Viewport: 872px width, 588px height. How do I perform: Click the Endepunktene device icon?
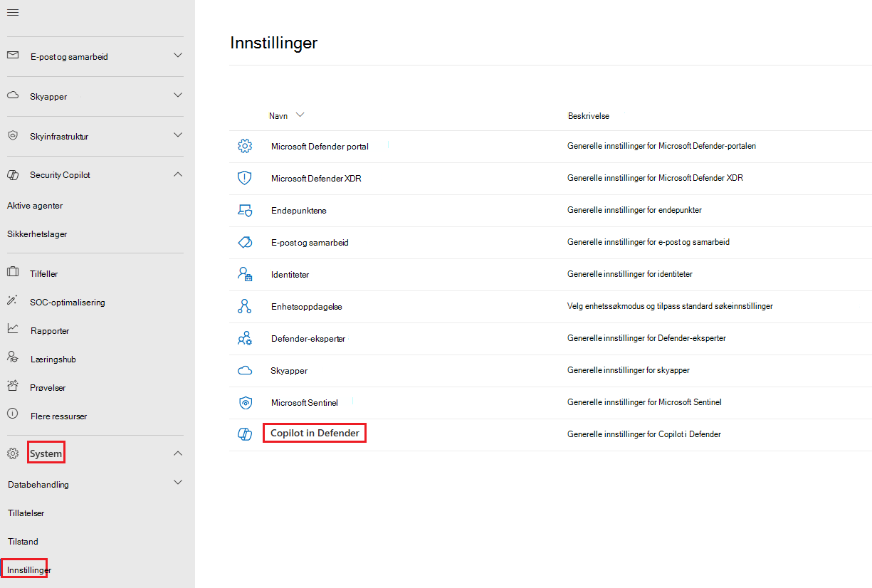(x=245, y=210)
